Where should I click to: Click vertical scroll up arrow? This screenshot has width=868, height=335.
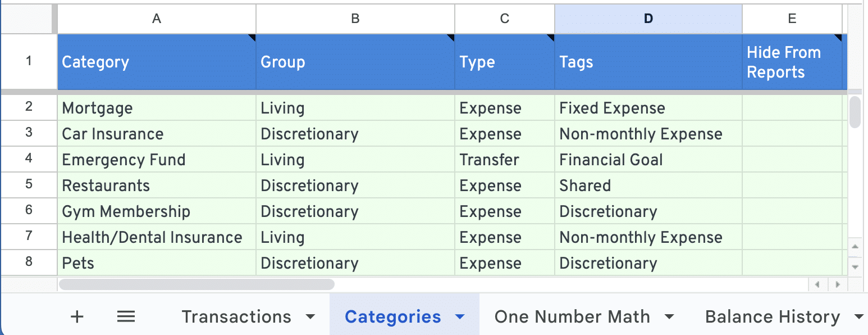click(x=855, y=247)
